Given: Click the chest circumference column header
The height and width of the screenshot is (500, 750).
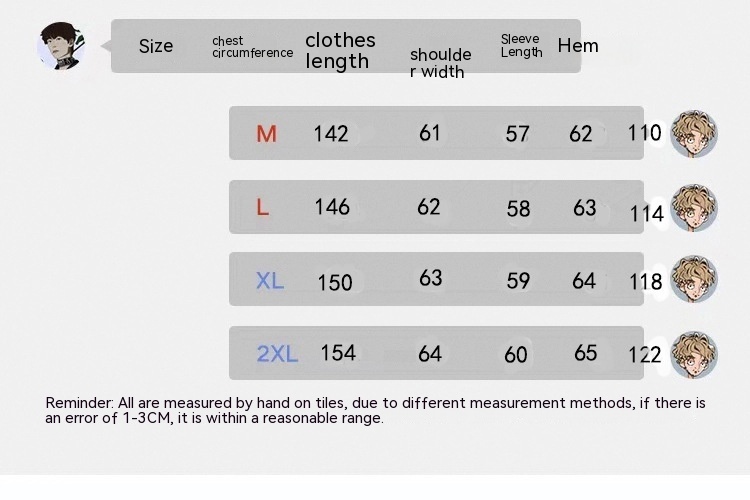Looking at the screenshot, I should click(252, 47).
